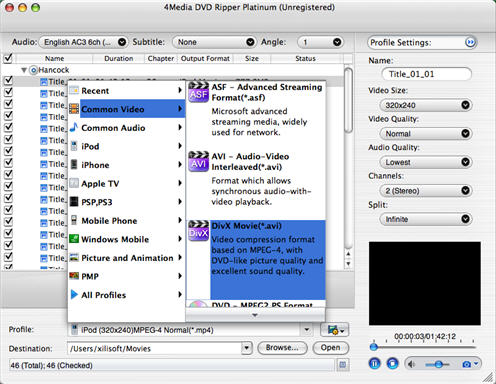Uncheck the seventh Title row checkbox
Viewport: 496px width, 384px height.
tap(8, 151)
